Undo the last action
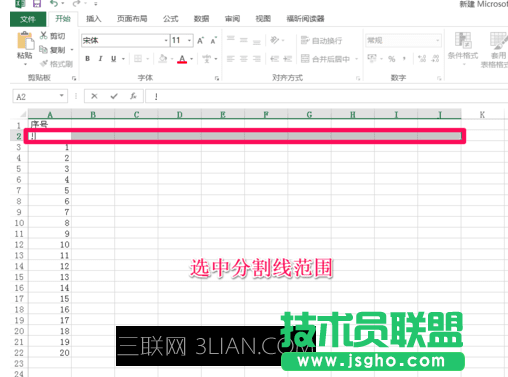Screen dimensions: 508x377 coord(54,4)
